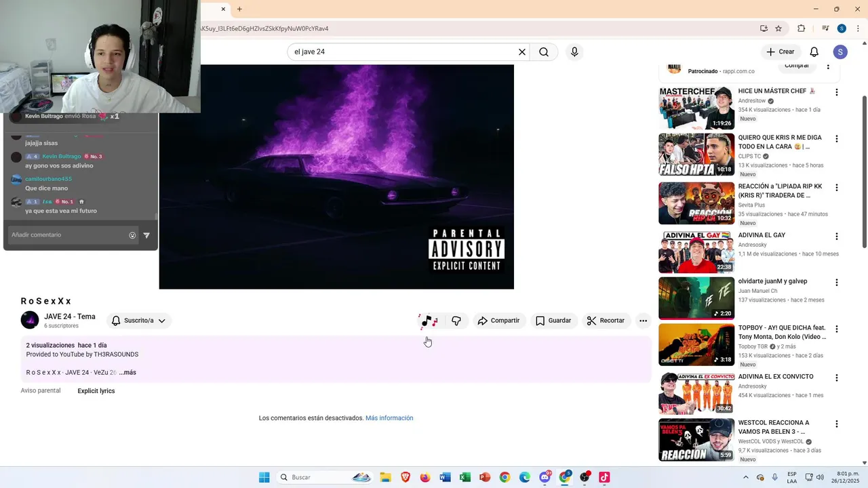
Task: Open Excel from the taskbar
Action: click(x=465, y=477)
